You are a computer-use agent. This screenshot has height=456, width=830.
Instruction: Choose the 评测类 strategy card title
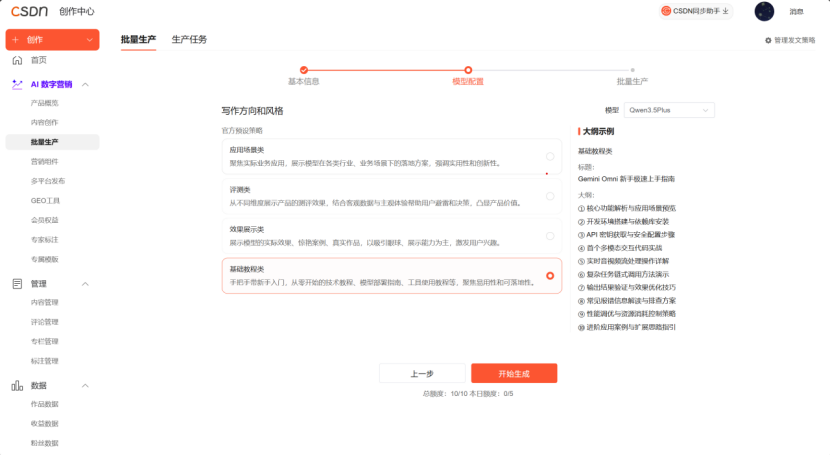(x=240, y=190)
